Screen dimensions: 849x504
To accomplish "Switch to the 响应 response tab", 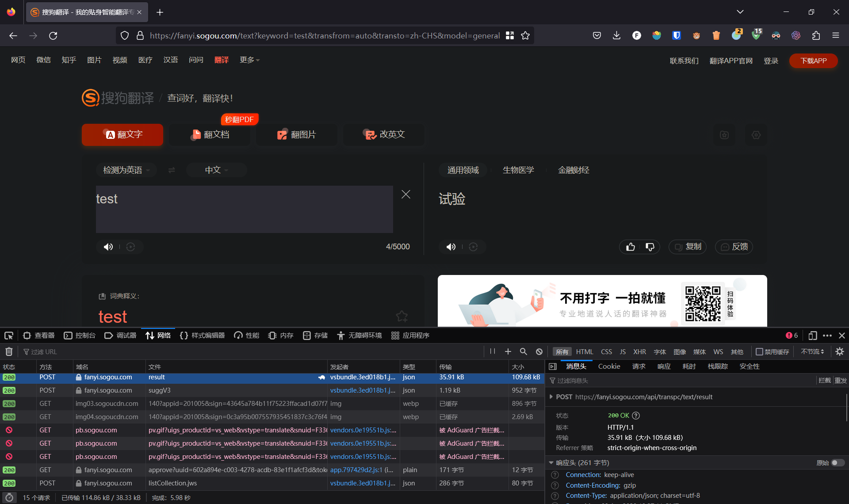I will coord(664,367).
